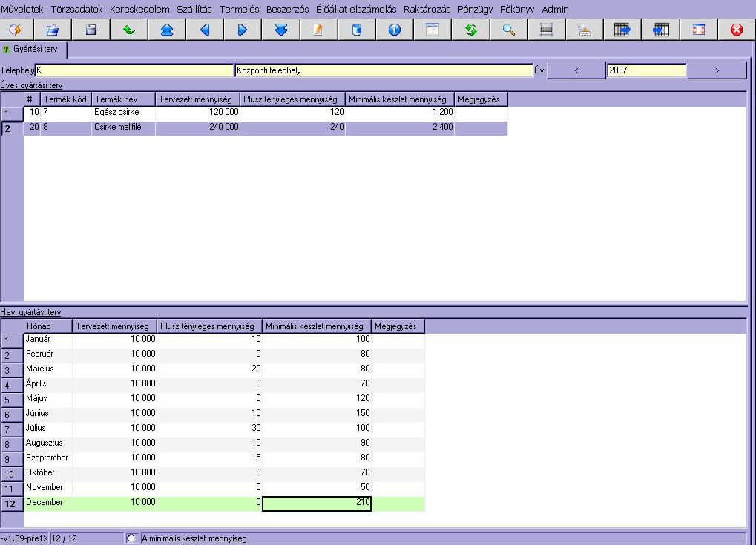756x545 pixels.
Task: Go to previous record with left arrow icon
Action: [205, 30]
